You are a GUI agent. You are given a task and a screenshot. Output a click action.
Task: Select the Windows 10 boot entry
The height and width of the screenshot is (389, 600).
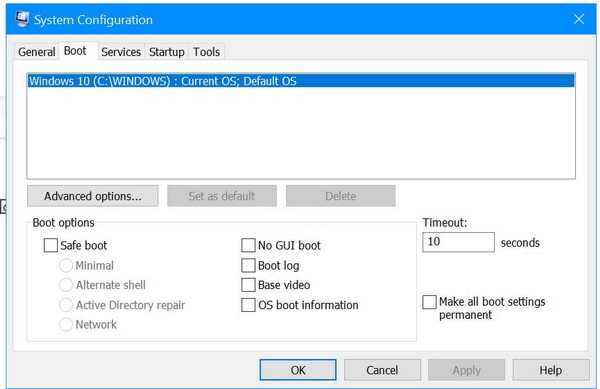pos(301,81)
